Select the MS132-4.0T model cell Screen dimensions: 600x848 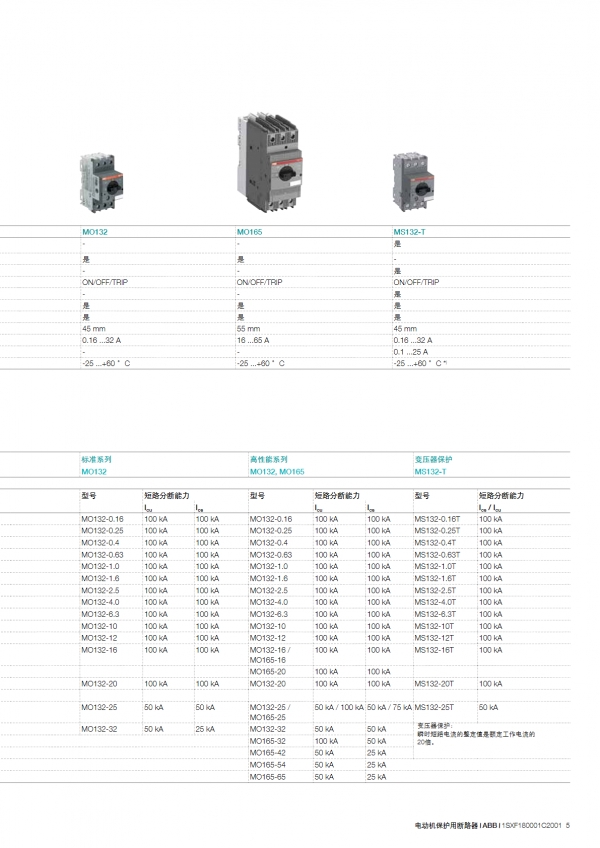tap(435, 602)
